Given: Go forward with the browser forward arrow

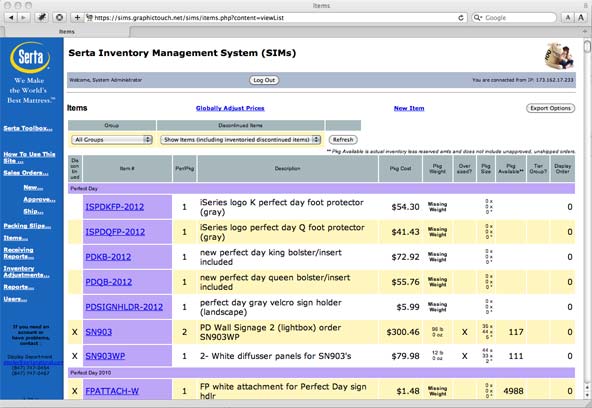Looking at the screenshot, I should (x=23, y=17).
